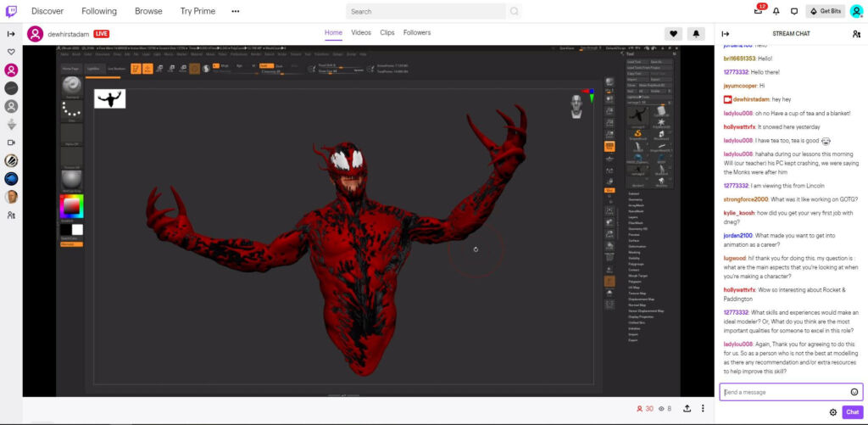Click the ZBrush Home Page button
Viewport: 868px width, 425px height.
[x=72, y=69]
